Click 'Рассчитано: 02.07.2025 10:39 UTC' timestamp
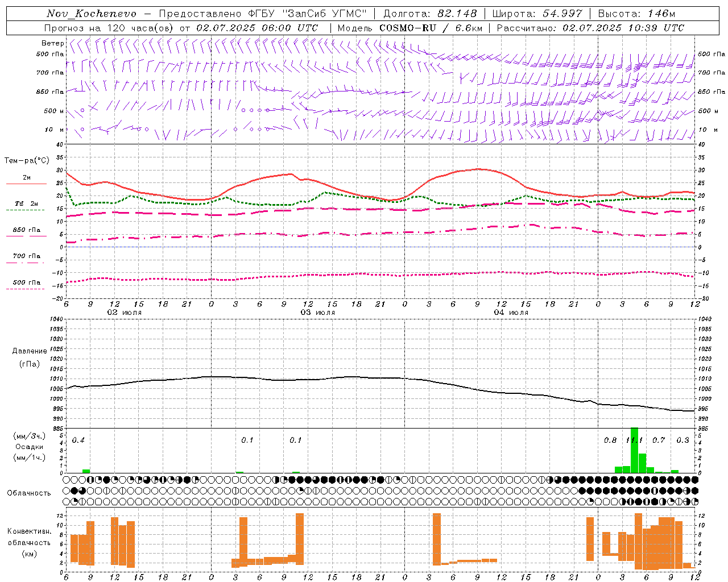This screenshot has height=582, width=728. [x=590, y=28]
